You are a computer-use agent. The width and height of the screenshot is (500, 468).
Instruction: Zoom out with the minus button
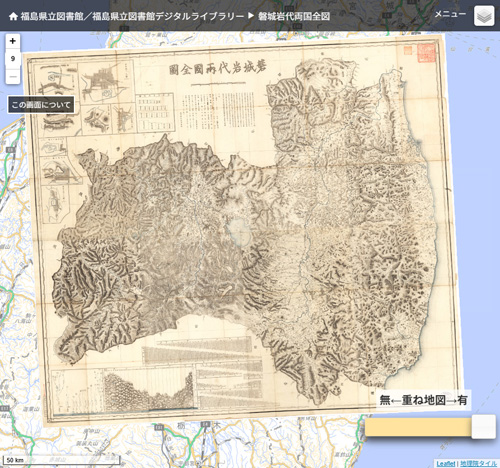[13, 77]
